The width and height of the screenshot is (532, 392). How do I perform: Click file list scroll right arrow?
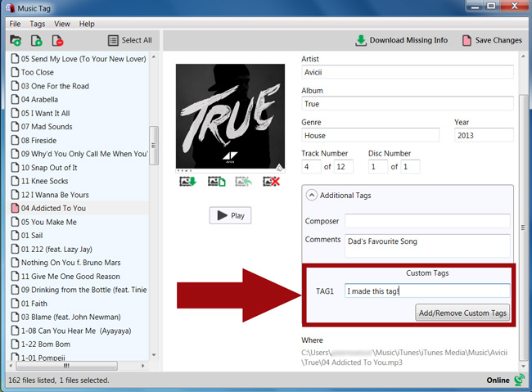[x=143, y=366]
